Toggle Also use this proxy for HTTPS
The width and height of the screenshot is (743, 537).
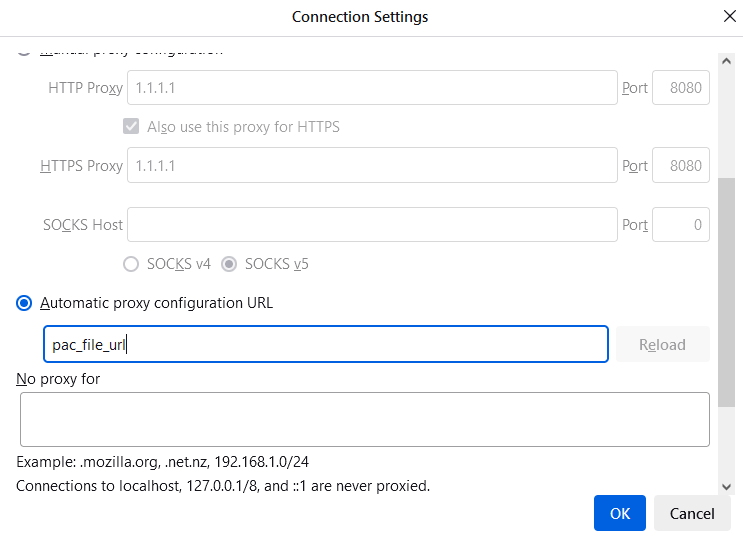tap(131, 127)
